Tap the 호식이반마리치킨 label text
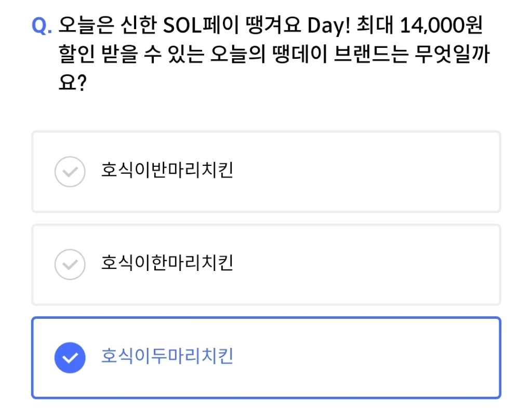 [167, 171]
